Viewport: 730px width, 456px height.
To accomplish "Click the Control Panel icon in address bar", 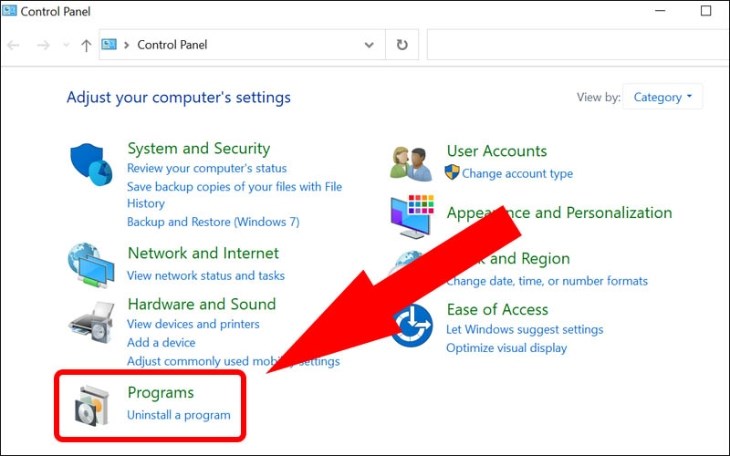I will coord(109,44).
